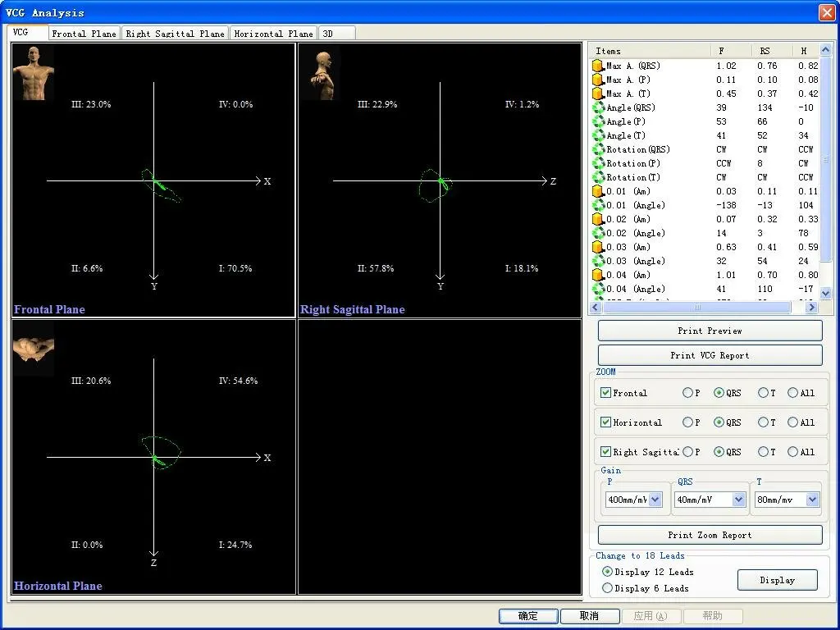This screenshot has height=630, width=840.
Task: Open the QRS gain 40mm/mV dropdown
Action: [738, 500]
